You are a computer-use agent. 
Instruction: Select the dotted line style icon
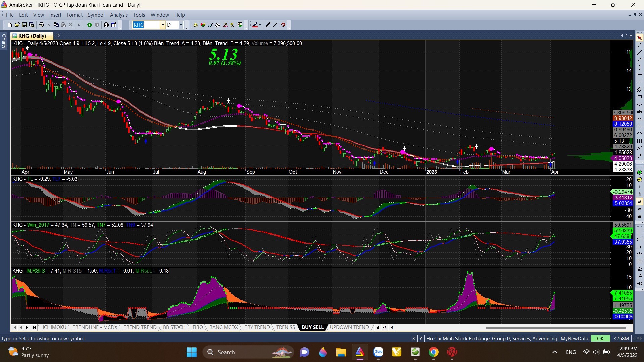pos(275,25)
